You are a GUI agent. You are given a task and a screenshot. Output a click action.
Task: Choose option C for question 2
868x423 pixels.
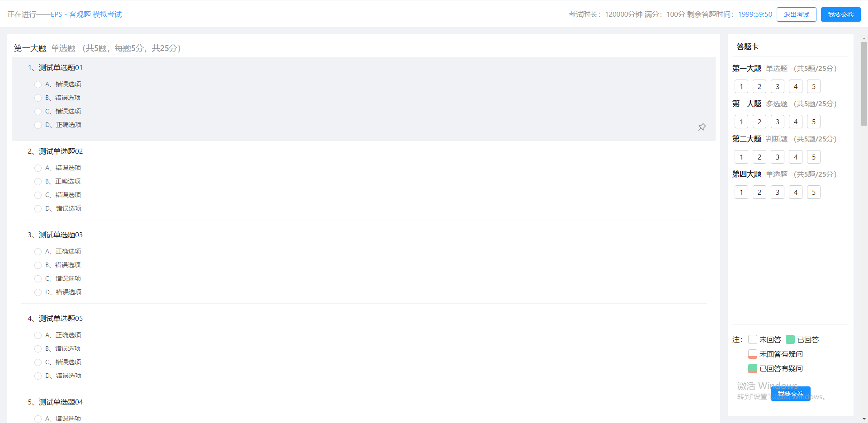coord(38,195)
